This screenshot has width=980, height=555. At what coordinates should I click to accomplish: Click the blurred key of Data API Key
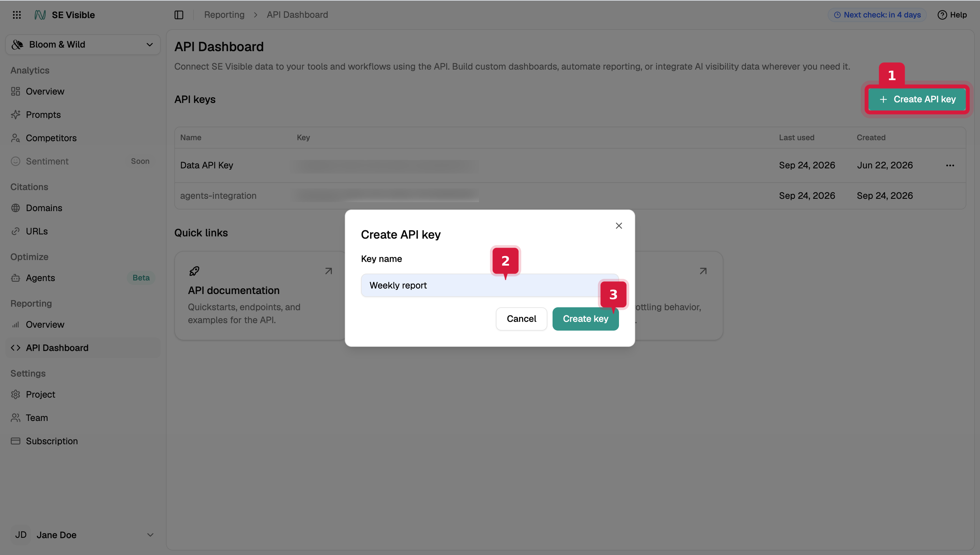click(x=385, y=165)
